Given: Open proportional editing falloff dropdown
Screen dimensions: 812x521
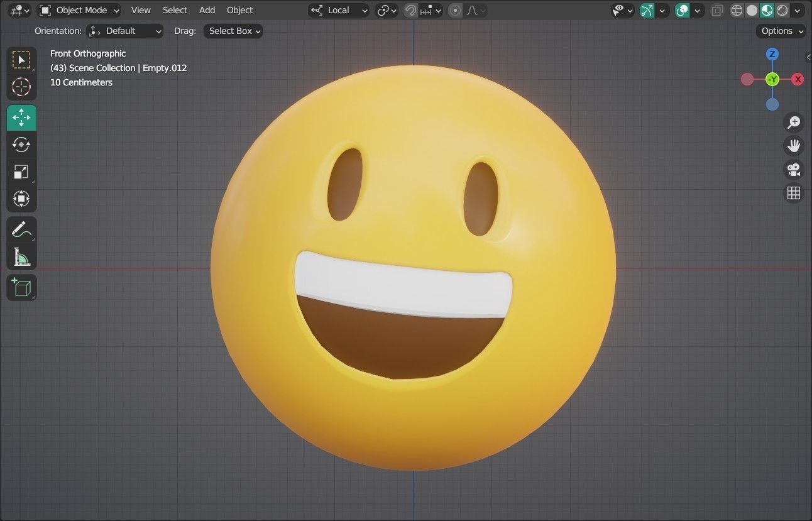Looking at the screenshot, I should pyautogui.click(x=476, y=10).
